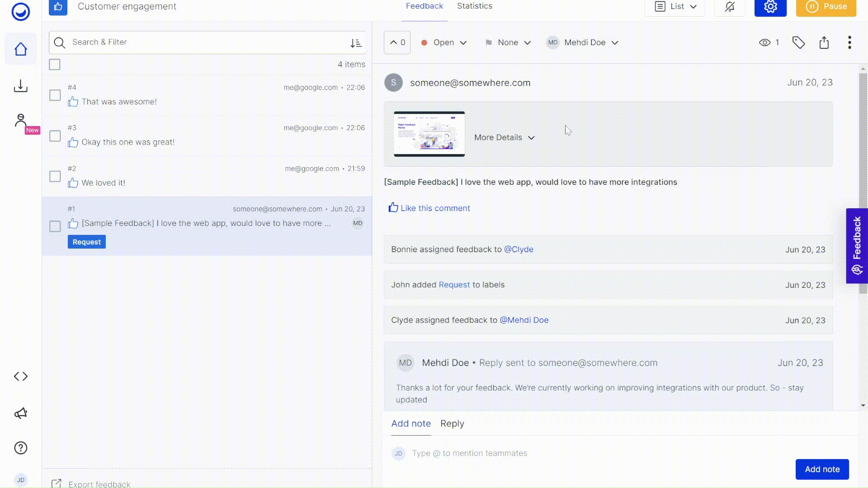Image resolution: width=868 pixels, height=488 pixels.
Task: Click the sort order icon
Action: pos(356,43)
